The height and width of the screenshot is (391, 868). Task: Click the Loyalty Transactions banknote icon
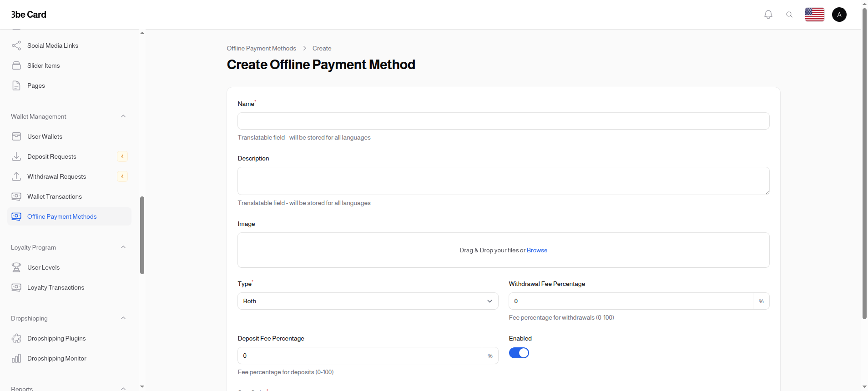point(16,287)
